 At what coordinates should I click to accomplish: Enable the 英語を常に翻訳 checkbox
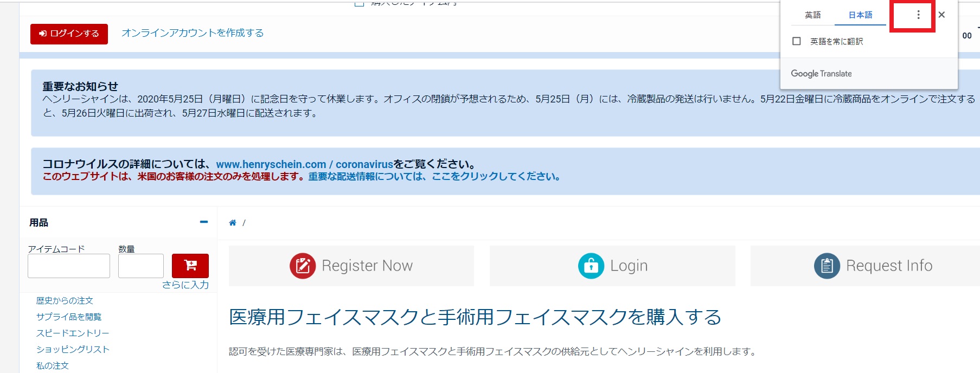pos(797,41)
